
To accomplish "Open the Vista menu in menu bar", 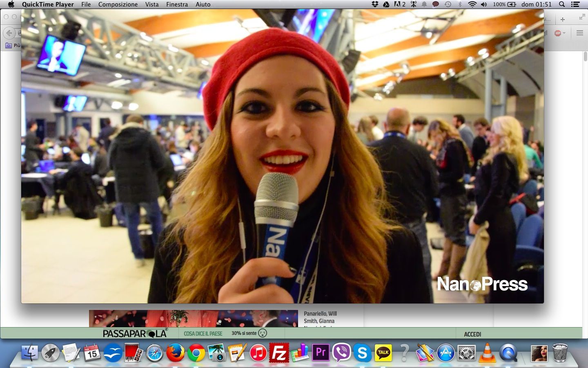I will coord(152,4).
